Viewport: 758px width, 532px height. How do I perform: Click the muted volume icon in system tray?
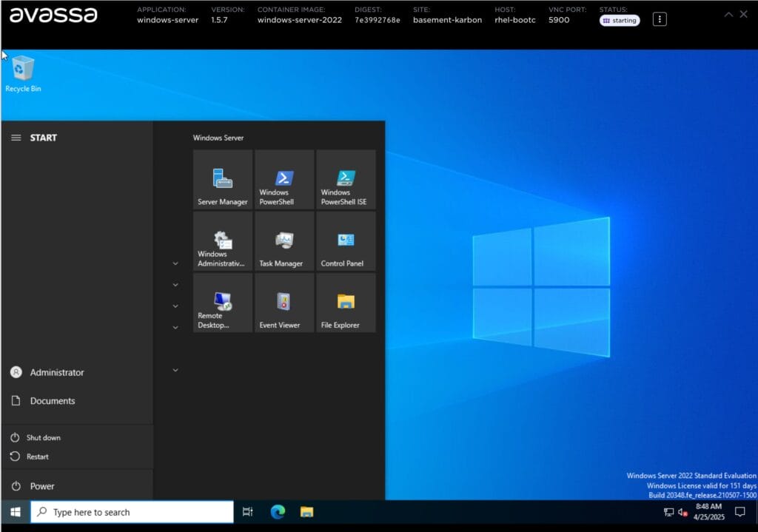[x=682, y=511]
